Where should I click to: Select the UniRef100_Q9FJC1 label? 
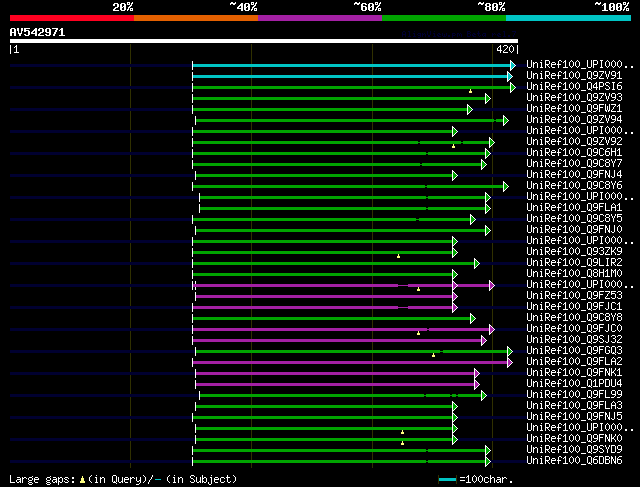(x=574, y=307)
